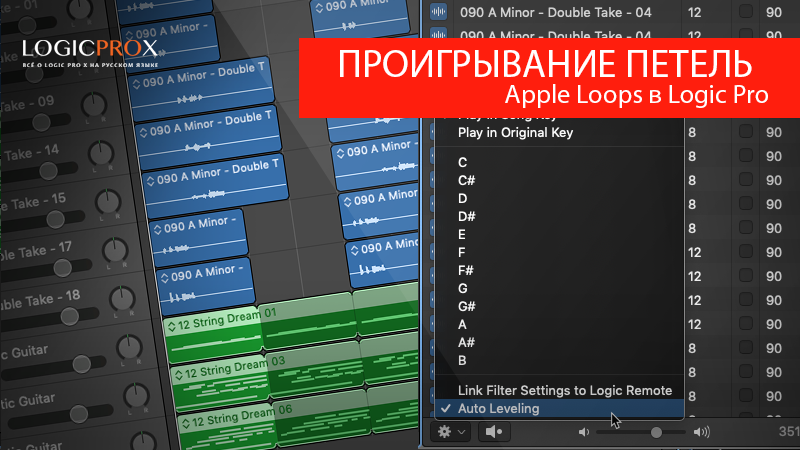This screenshot has height=450, width=800.
Task: Tick the favorite checkbox for Double Take - 04
Action: [x=745, y=11]
